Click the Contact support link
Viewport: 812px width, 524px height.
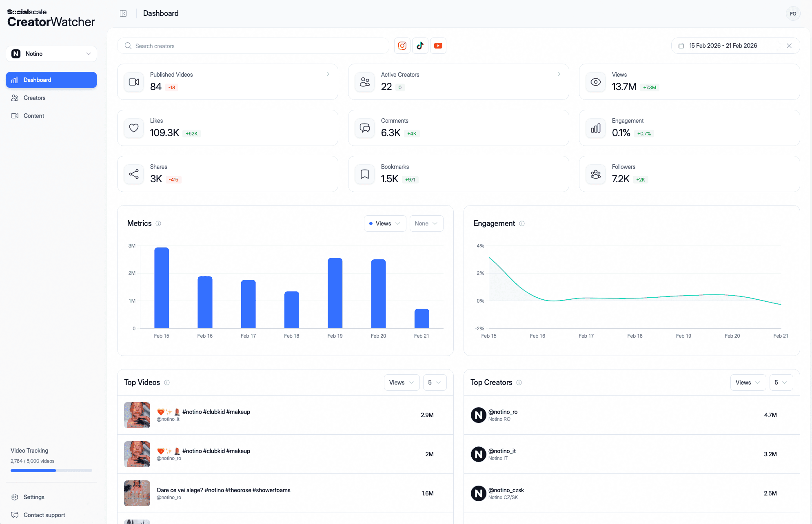pyautogui.click(x=44, y=515)
